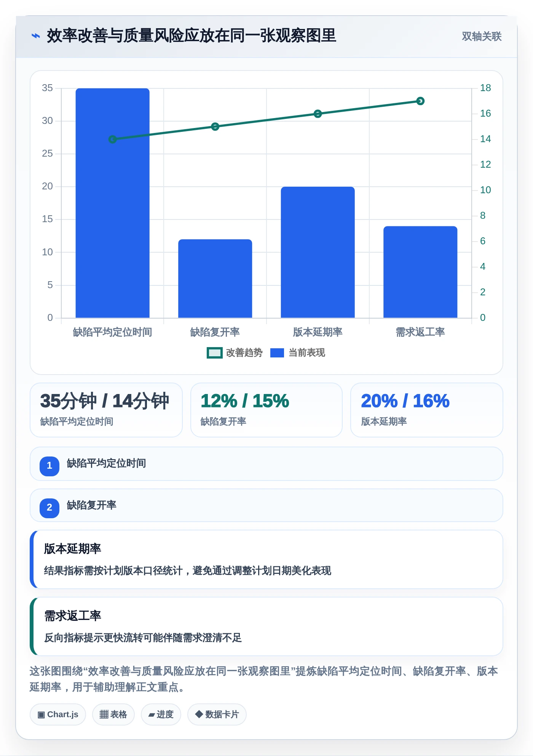Viewport: 533px width, 756px height.
Task: Click the trend line point above 缺陷平均定位时间
Action: point(113,139)
